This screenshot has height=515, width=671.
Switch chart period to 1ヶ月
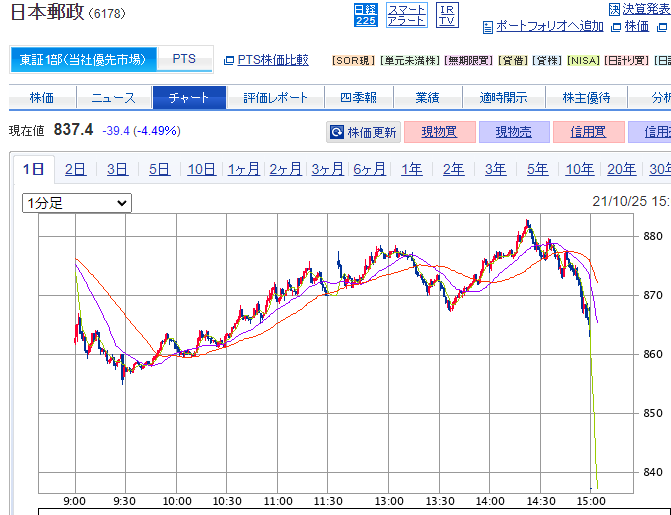click(x=243, y=170)
